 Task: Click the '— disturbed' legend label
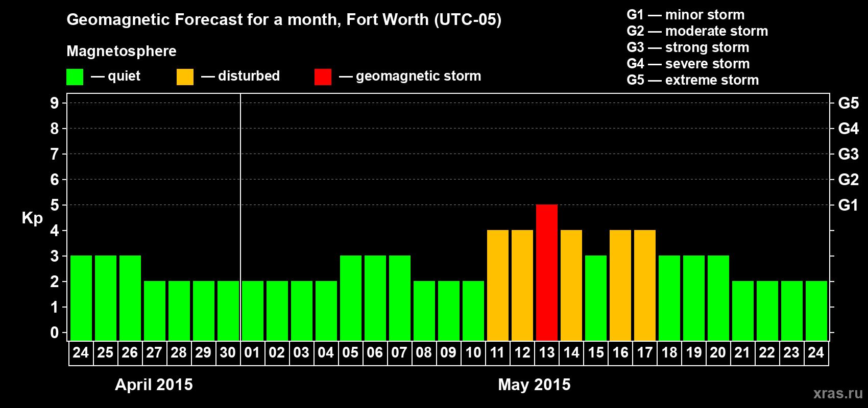tap(240, 76)
